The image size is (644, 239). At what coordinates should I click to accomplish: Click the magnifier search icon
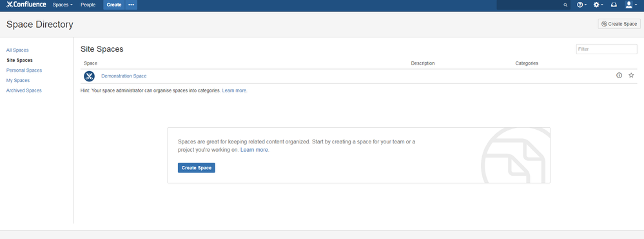[x=565, y=5]
